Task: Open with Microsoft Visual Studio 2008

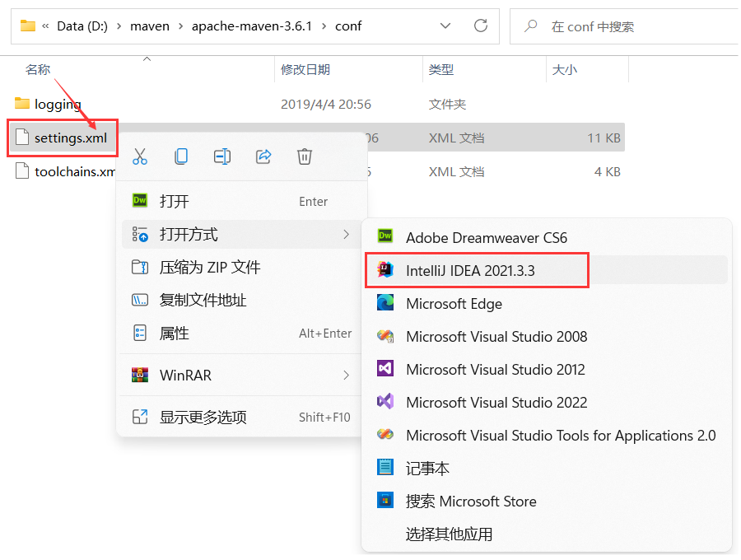Action: tap(547, 336)
